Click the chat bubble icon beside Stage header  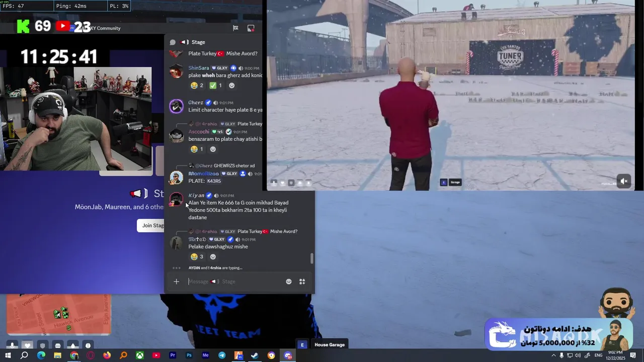coord(173,42)
